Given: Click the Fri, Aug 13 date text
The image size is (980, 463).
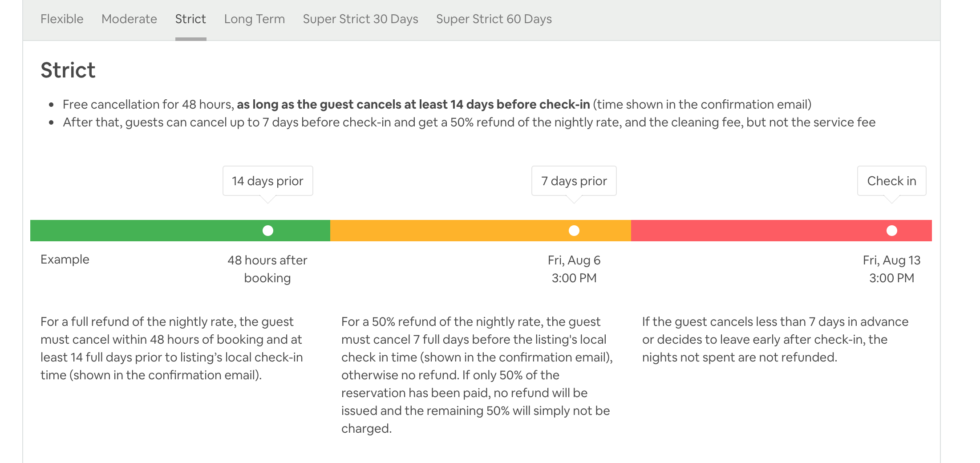Looking at the screenshot, I should tap(891, 260).
